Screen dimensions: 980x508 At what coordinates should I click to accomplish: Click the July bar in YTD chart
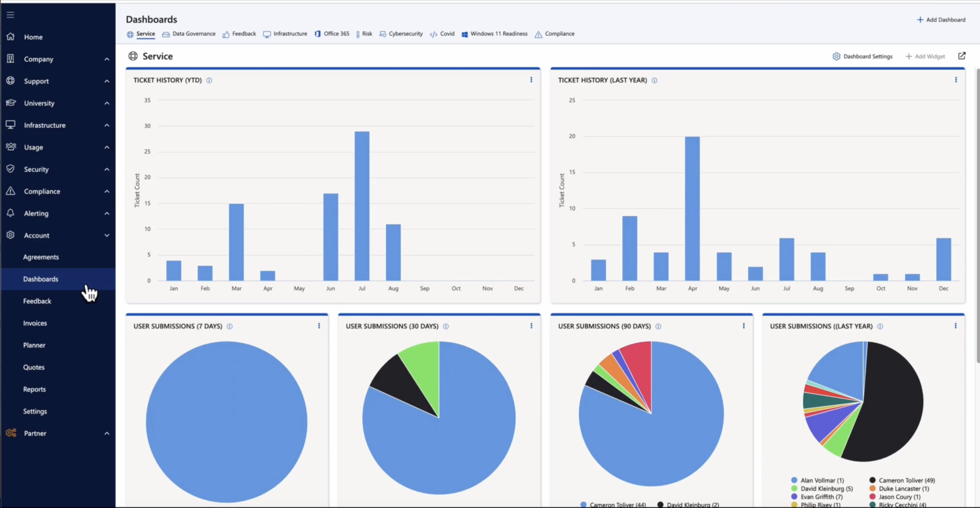pyautogui.click(x=362, y=205)
